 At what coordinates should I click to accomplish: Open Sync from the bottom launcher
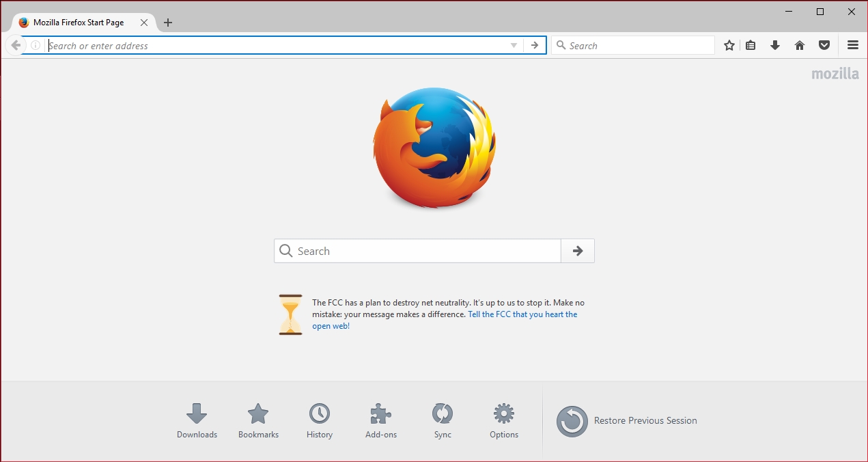coord(443,420)
